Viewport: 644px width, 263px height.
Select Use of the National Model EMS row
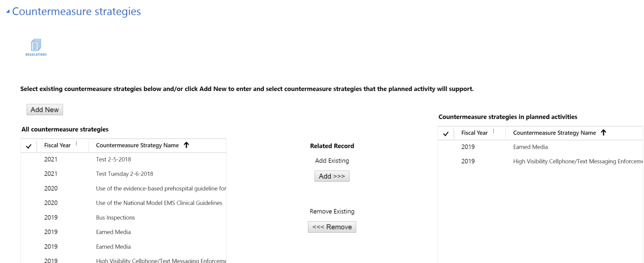pos(159,203)
